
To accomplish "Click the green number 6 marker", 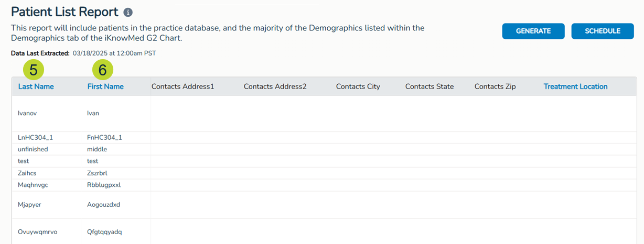I will coord(103,69).
